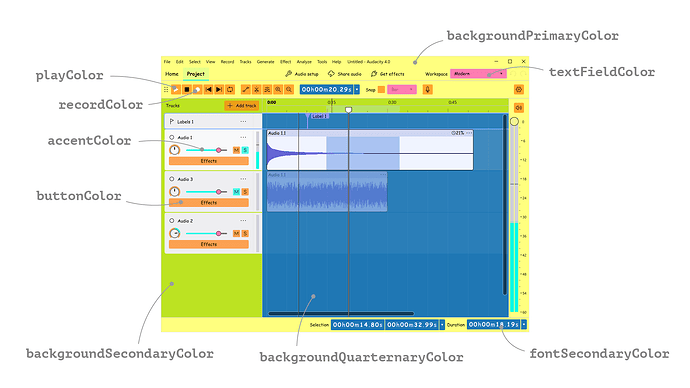
Task: Click the playhead marker on the timeline ruler
Action: [x=349, y=109]
